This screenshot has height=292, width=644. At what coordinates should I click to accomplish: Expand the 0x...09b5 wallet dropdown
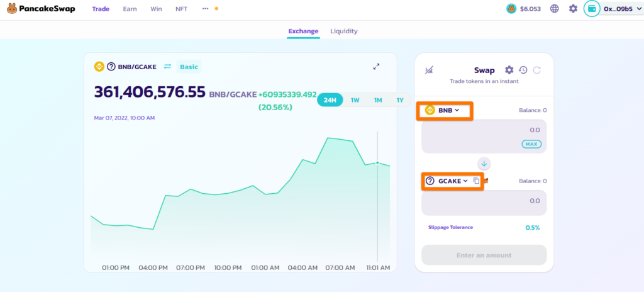click(621, 9)
